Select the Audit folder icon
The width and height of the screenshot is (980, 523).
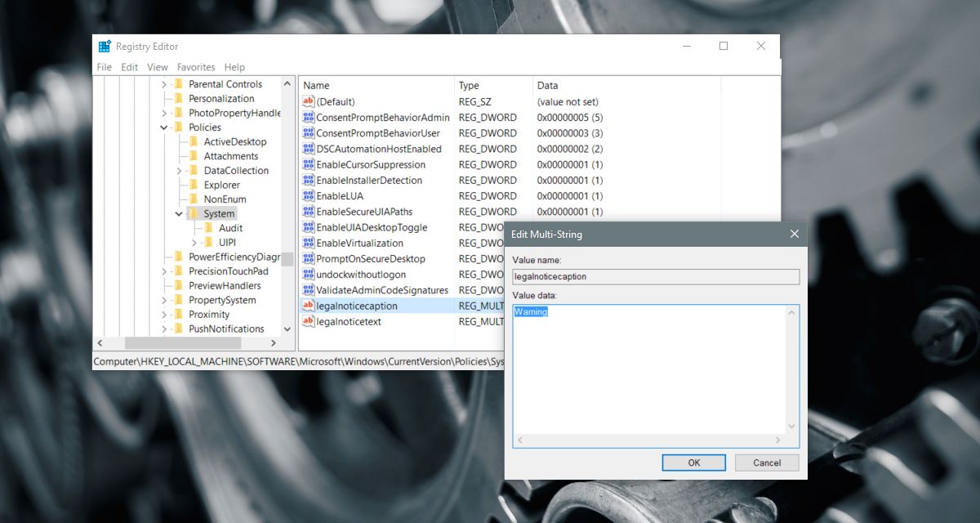(x=208, y=228)
